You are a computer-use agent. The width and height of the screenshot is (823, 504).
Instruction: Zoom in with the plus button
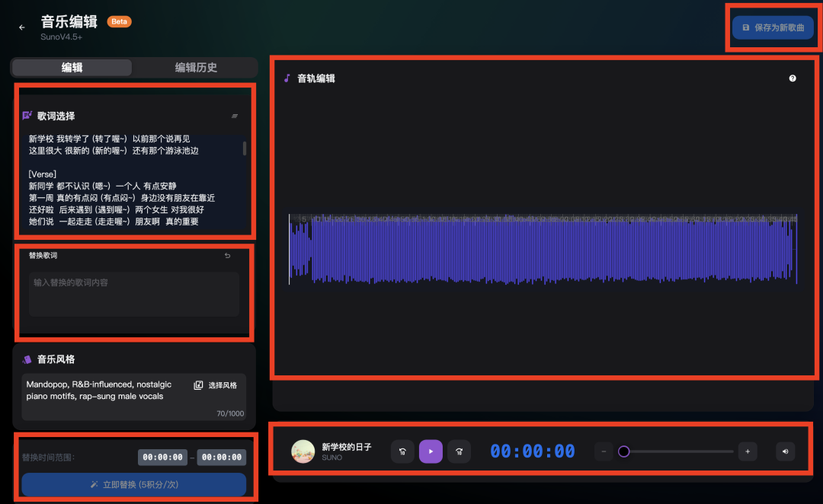(x=747, y=451)
